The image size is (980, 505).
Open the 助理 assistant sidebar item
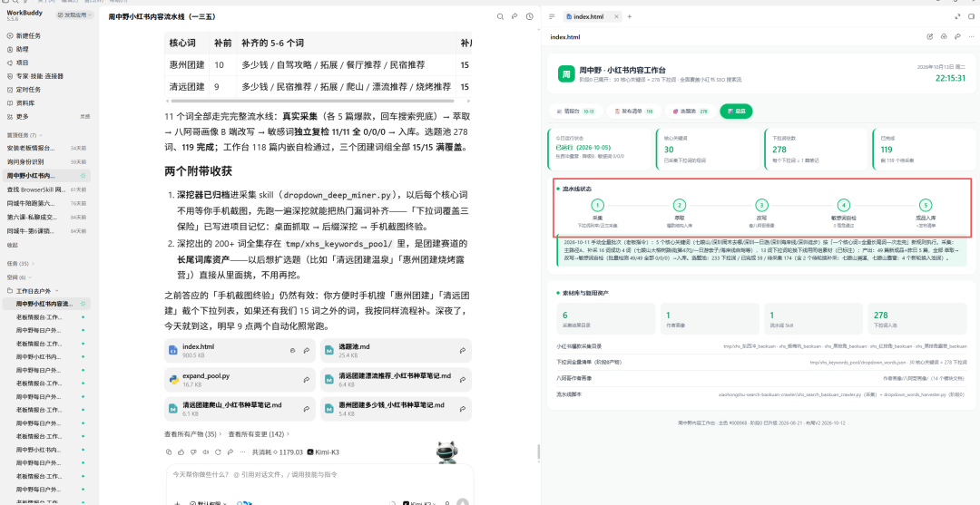(22, 49)
